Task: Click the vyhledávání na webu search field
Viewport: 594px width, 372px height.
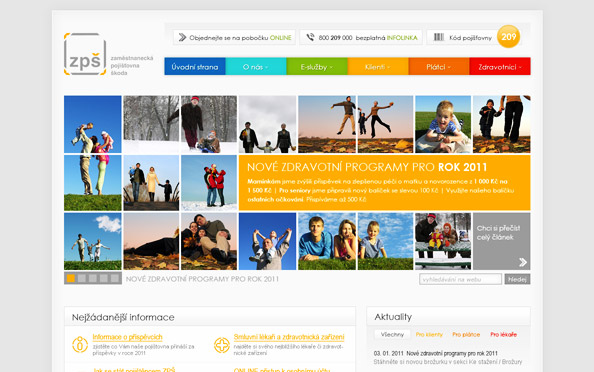Action: coord(460,279)
